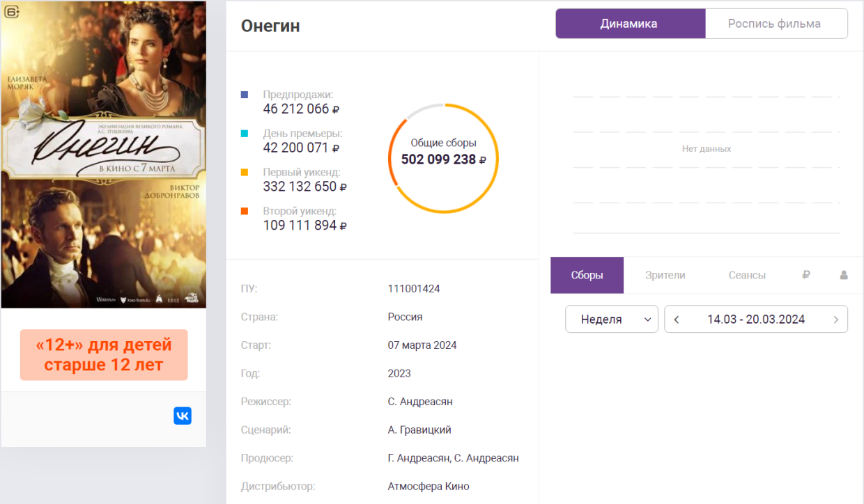Click the VK share icon
864x504 pixels.
183,416
